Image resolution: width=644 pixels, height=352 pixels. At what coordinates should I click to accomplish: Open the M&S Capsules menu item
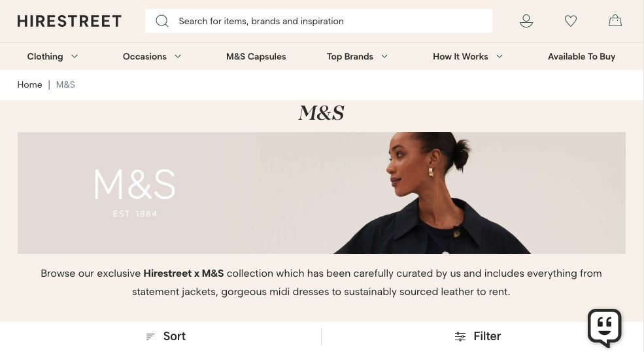coord(256,56)
